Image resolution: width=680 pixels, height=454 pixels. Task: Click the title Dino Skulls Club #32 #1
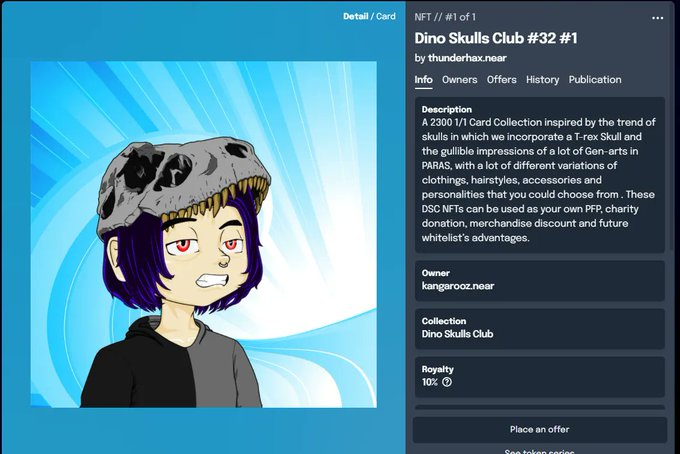496,38
